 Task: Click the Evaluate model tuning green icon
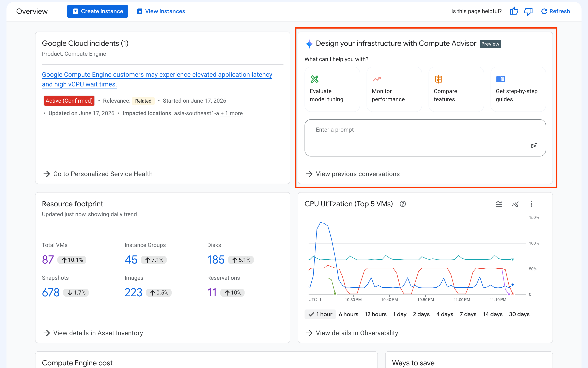314,79
